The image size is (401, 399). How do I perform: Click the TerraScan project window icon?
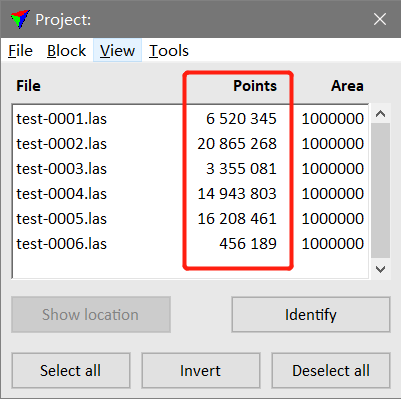[20, 19]
